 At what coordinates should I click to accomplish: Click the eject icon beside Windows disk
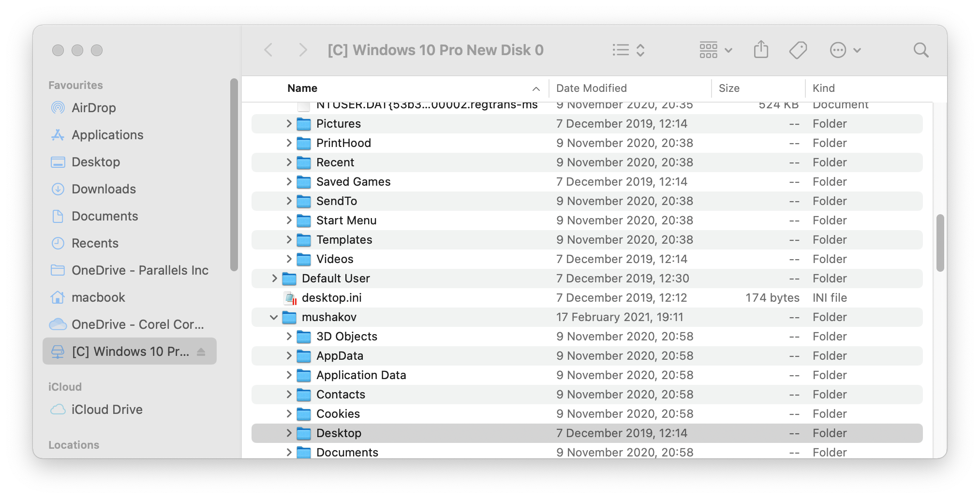[x=201, y=352]
